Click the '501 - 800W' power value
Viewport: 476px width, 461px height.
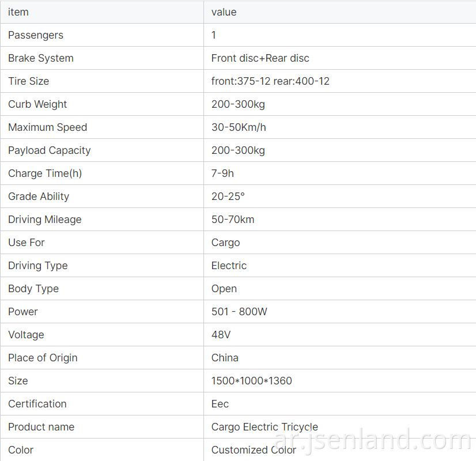tap(239, 312)
